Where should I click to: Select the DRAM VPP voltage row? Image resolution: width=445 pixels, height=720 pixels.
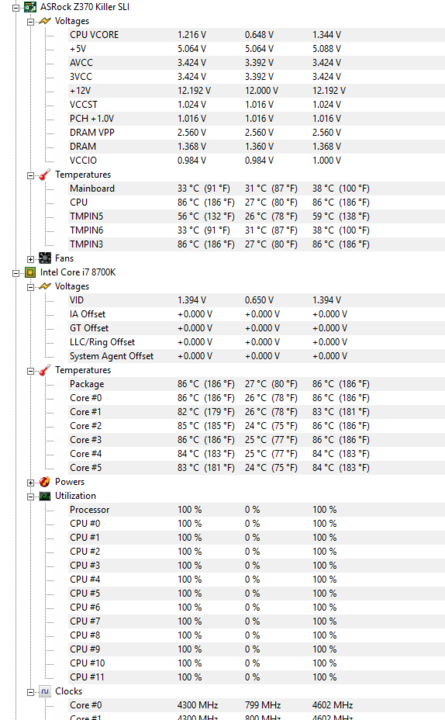[x=256, y=133]
